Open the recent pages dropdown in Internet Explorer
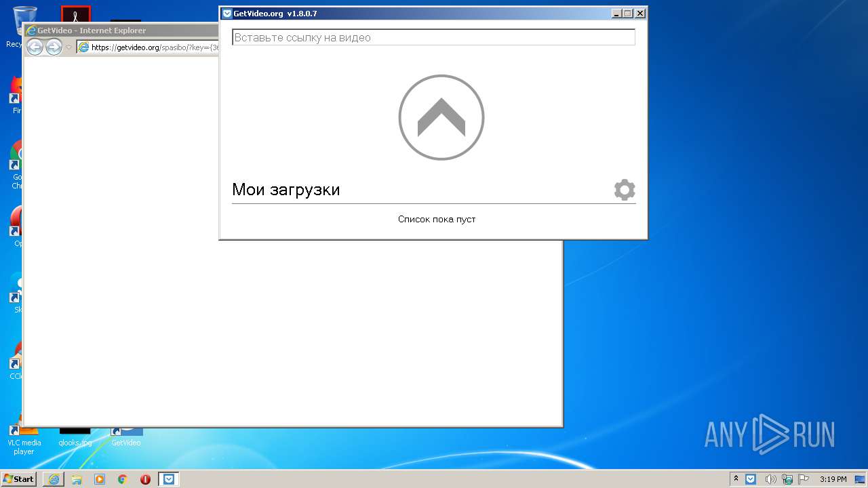The width and height of the screenshot is (868, 488). coord(68,47)
